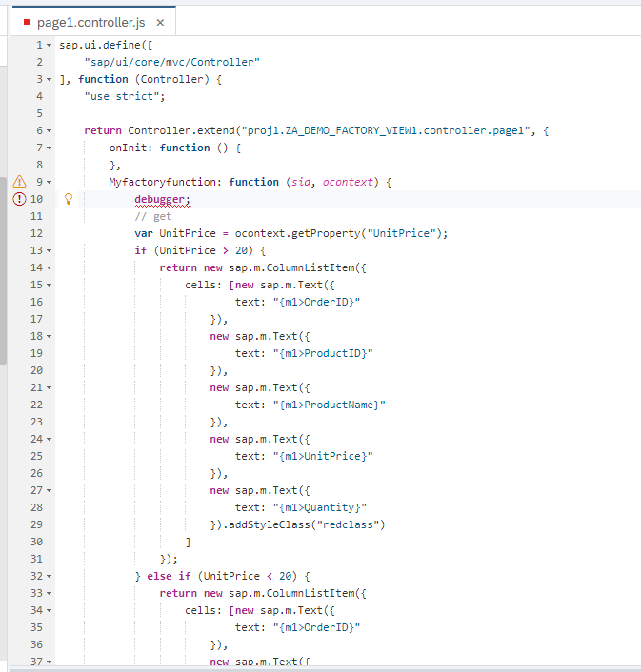
Task: Collapse the fold arrow on line 33
Action: [x=49, y=594]
